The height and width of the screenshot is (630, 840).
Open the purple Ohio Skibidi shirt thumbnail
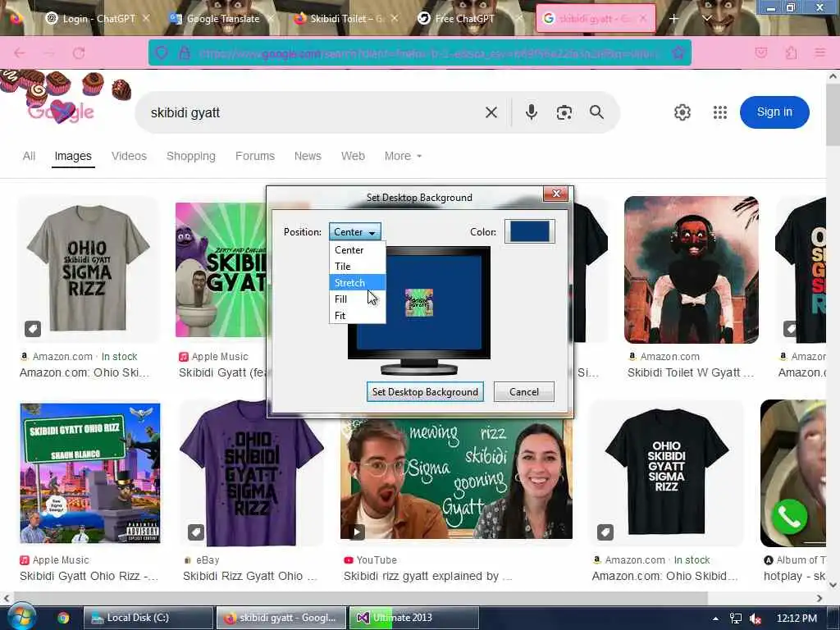click(x=251, y=474)
